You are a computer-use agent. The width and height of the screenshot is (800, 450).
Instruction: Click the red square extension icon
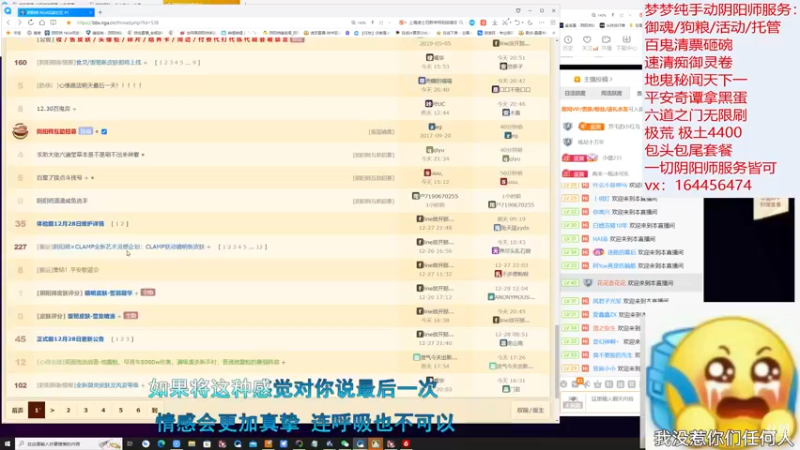click(483, 22)
